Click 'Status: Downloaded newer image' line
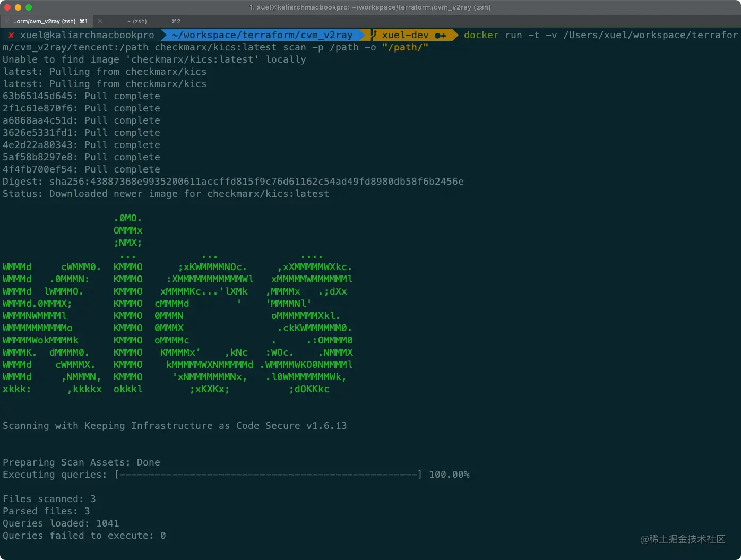This screenshot has width=741, height=560. (166, 194)
